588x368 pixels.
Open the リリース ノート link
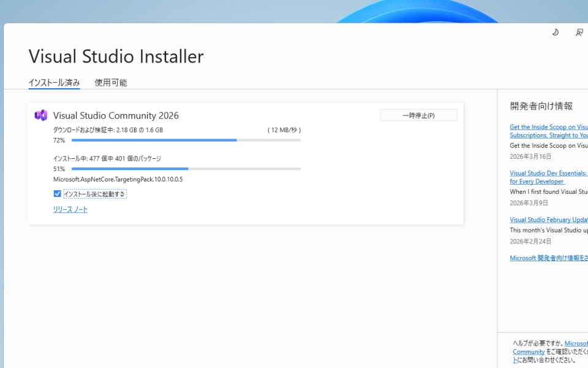70,210
